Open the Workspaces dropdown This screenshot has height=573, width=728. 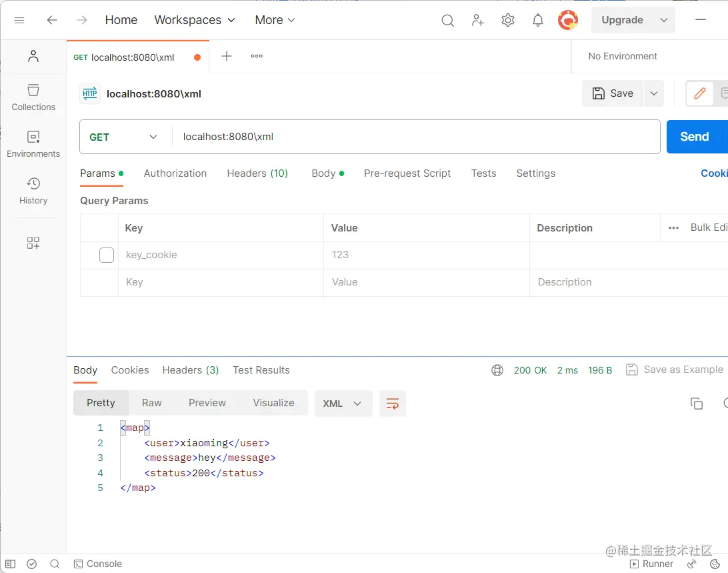point(195,20)
